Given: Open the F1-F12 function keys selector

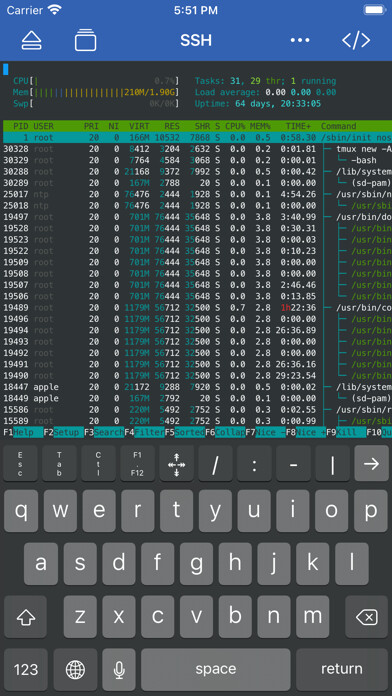Looking at the screenshot, I should click(138, 464).
